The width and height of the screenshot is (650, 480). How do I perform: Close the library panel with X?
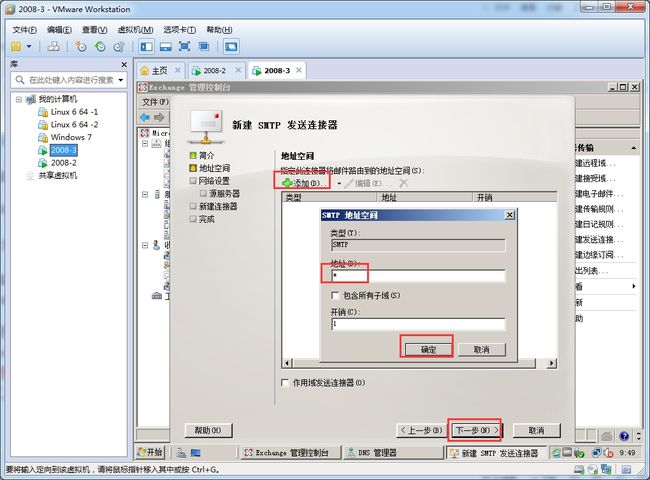[124, 65]
